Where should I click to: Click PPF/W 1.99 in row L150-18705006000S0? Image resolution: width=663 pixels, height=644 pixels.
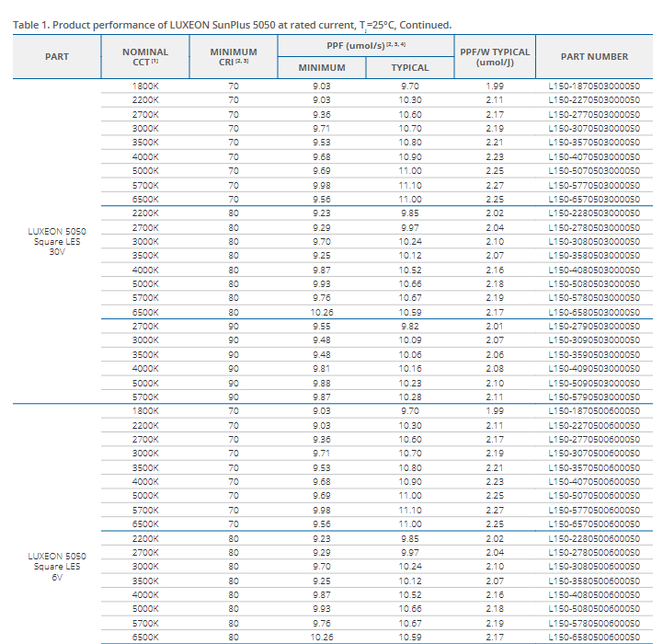coord(495,411)
